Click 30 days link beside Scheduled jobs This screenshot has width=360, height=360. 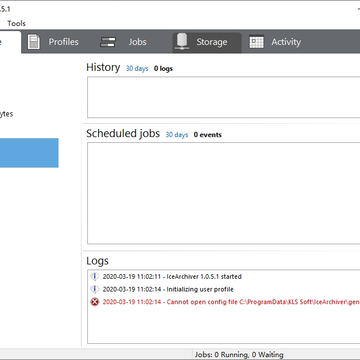coord(177,135)
